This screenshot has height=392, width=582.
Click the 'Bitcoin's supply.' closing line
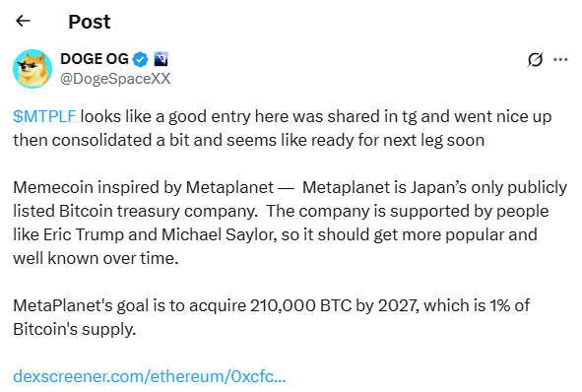pyautogui.click(x=75, y=329)
